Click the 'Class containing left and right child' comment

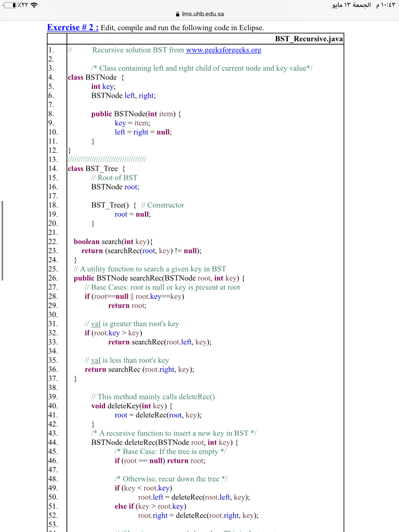click(x=202, y=68)
